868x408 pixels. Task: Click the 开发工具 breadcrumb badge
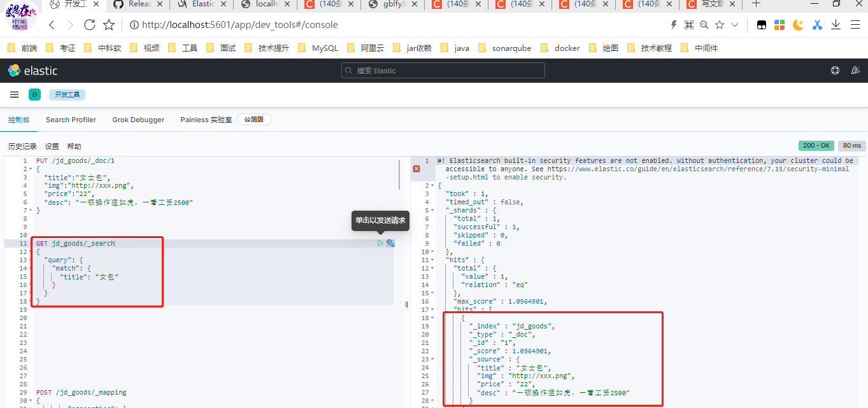pos(67,95)
